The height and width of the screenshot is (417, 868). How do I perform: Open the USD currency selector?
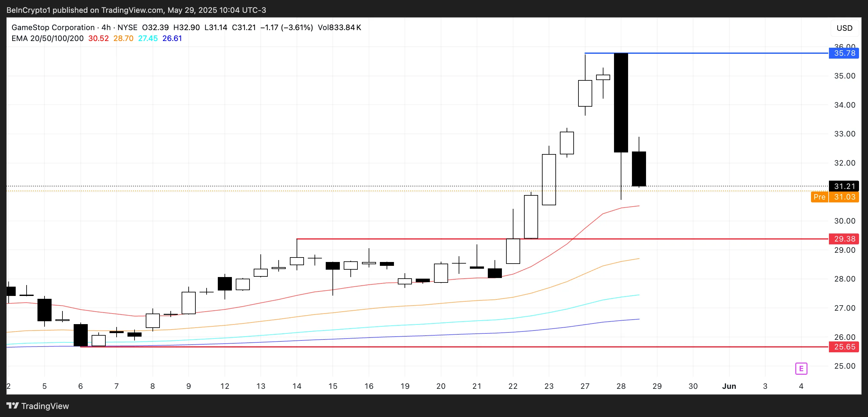[x=844, y=28]
